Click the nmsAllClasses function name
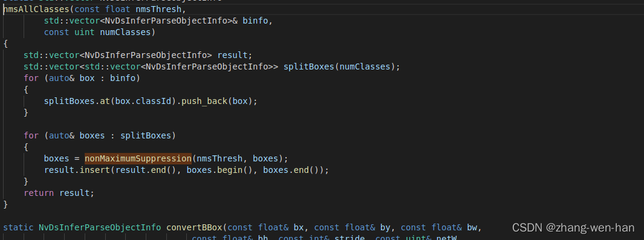This screenshot has width=644, height=240. (36, 9)
